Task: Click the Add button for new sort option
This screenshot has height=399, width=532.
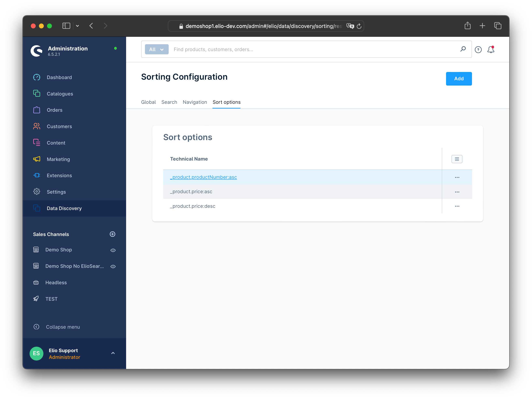Action: (458, 78)
